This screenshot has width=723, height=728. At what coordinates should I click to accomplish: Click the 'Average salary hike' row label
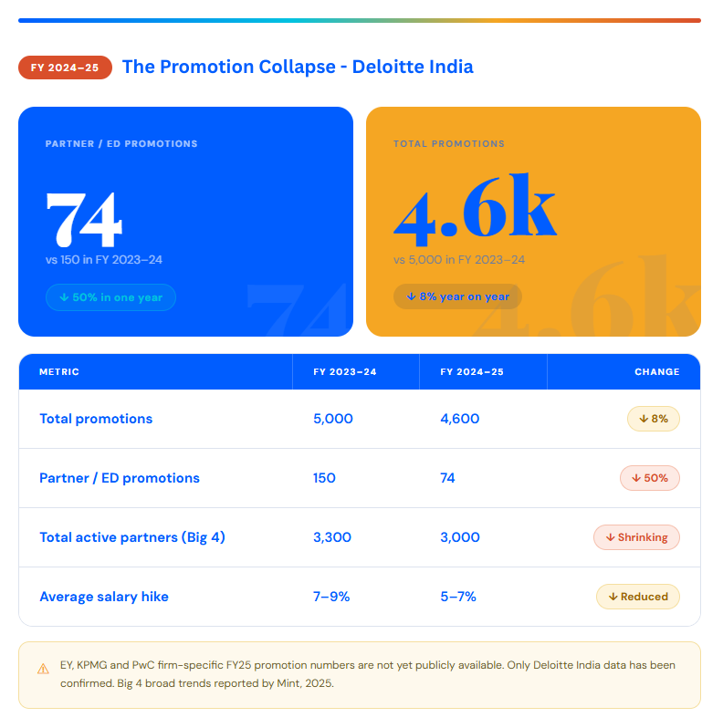point(104,597)
